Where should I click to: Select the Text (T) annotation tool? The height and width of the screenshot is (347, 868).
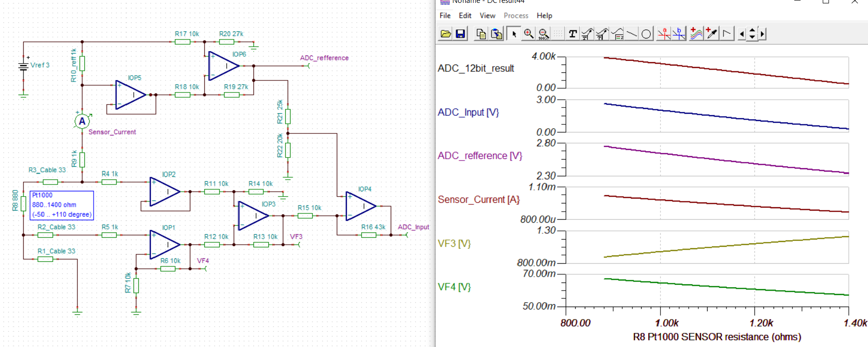click(x=573, y=34)
